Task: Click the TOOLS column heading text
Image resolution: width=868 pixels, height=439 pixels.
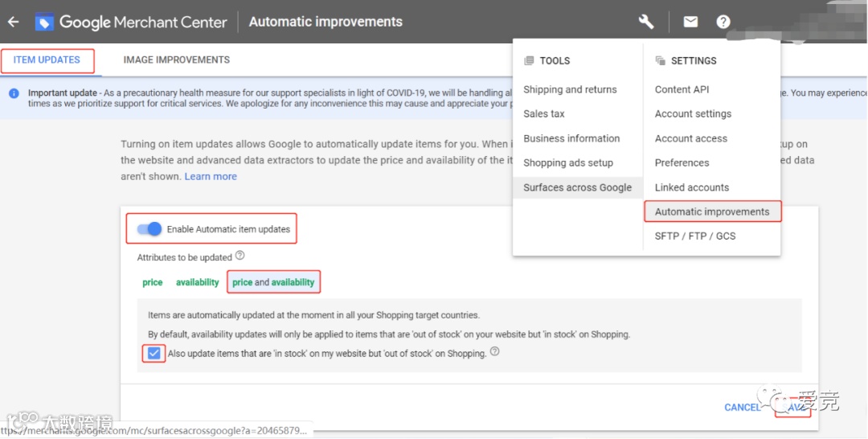Action: (555, 61)
